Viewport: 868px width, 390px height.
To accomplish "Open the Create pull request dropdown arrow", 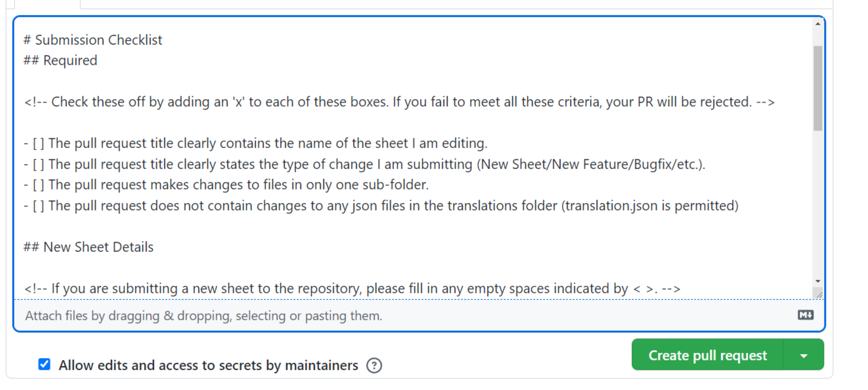I will 803,355.
